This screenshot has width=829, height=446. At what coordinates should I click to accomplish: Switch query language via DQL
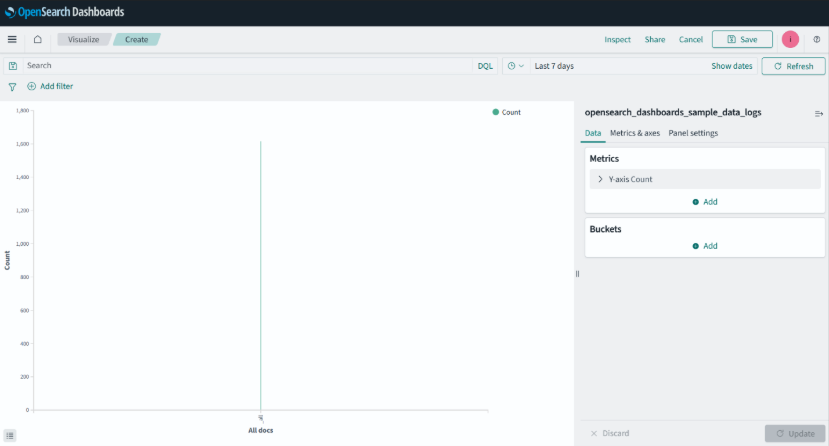485,66
